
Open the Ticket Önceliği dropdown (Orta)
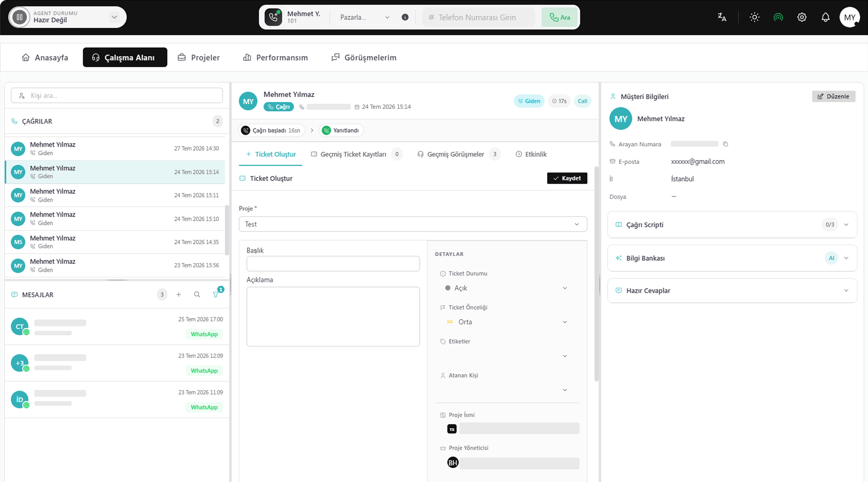506,322
